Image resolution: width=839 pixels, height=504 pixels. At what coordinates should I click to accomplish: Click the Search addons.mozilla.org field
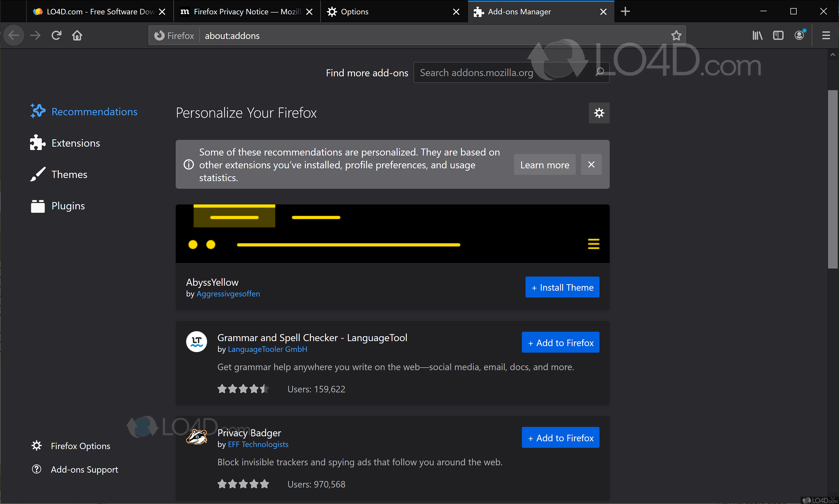point(511,72)
